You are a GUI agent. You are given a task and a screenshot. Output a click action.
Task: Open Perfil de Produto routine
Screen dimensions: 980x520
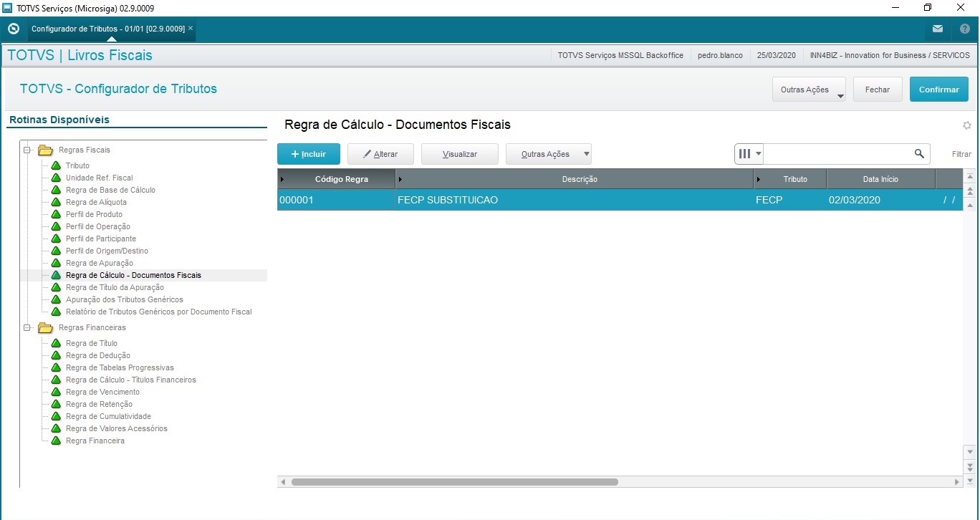tap(94, 215)
